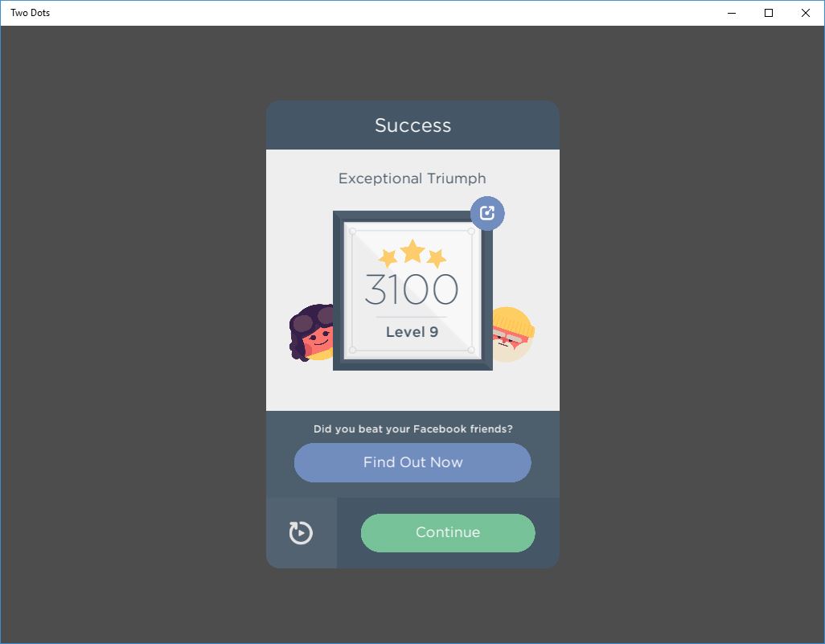Click the aviator character with goggles
The image size is (825, 644).
(x=311, y=333)
